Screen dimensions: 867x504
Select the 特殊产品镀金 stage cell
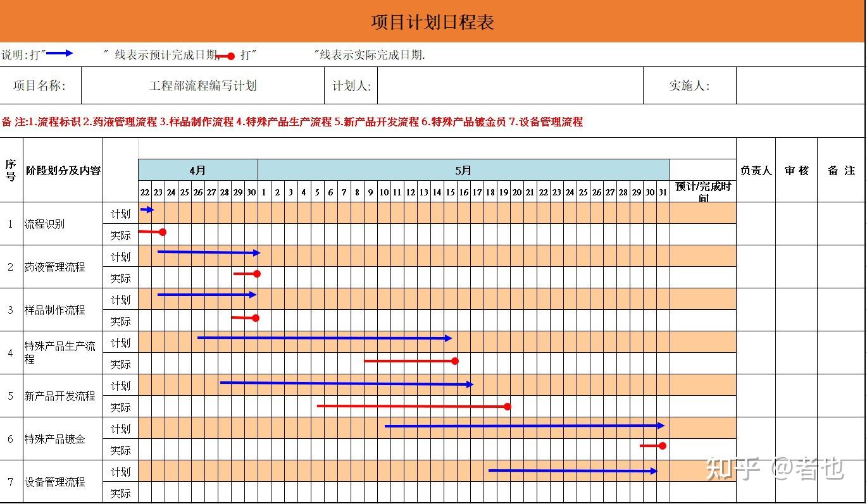point(63,439)
